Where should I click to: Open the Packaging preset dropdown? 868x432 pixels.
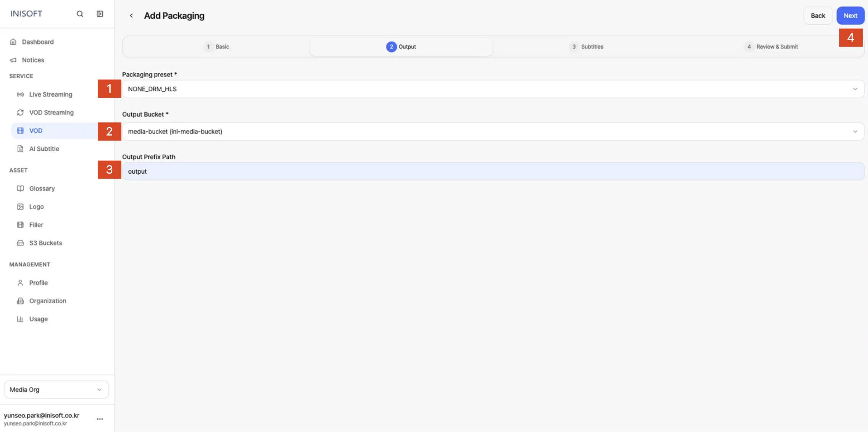click(493, 89)
